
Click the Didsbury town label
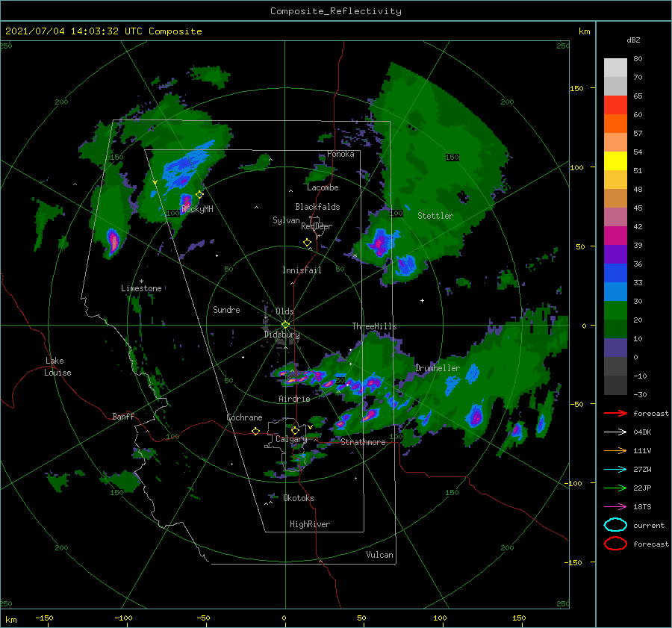pos(281,335)
